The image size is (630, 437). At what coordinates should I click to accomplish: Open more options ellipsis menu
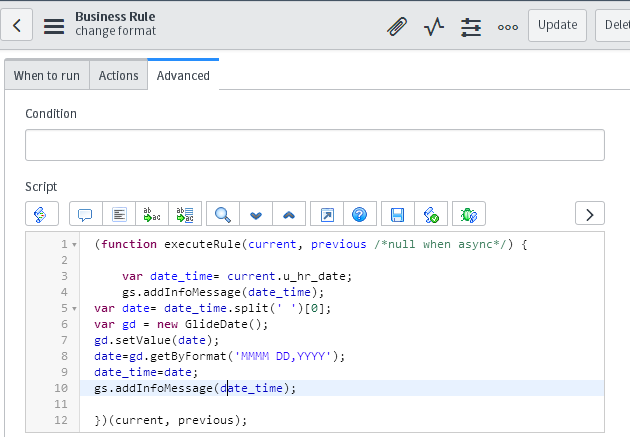tap(508, 27)
